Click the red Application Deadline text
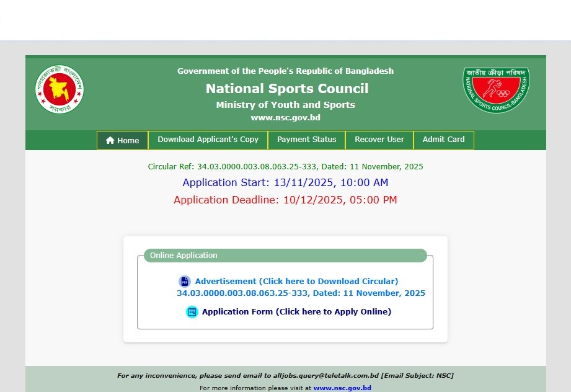Viewport: 571px width, 392px height. click(285, 200)
